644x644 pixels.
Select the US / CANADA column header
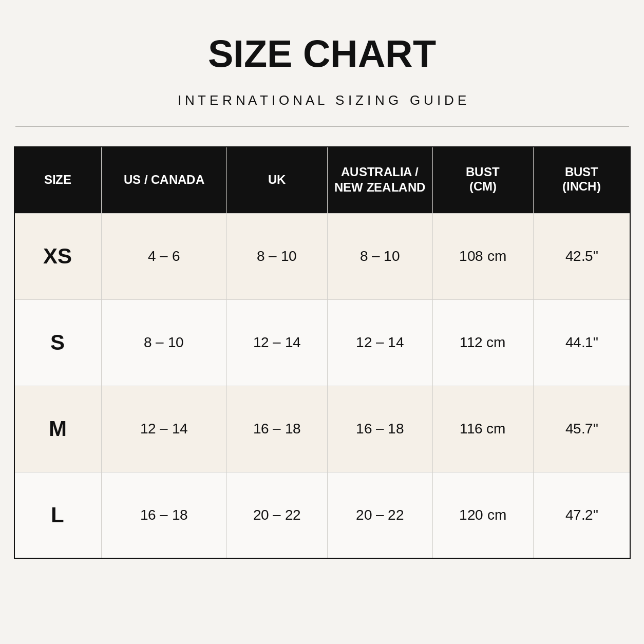tap(164, 180)
